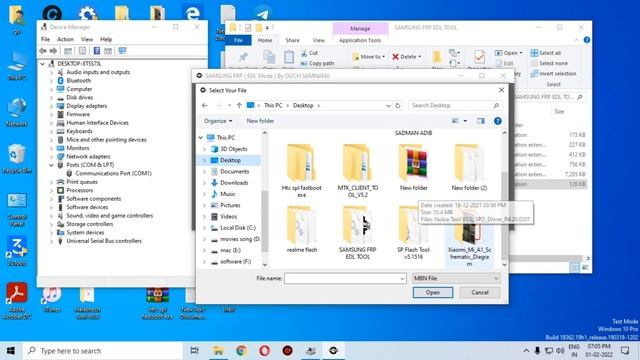
Task: Click New folder button in dialog
Action: (x=260, y=121)
